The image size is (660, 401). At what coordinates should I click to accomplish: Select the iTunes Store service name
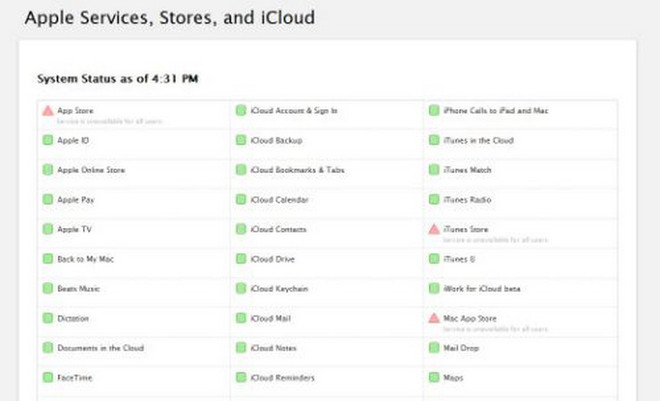point(464,229)
